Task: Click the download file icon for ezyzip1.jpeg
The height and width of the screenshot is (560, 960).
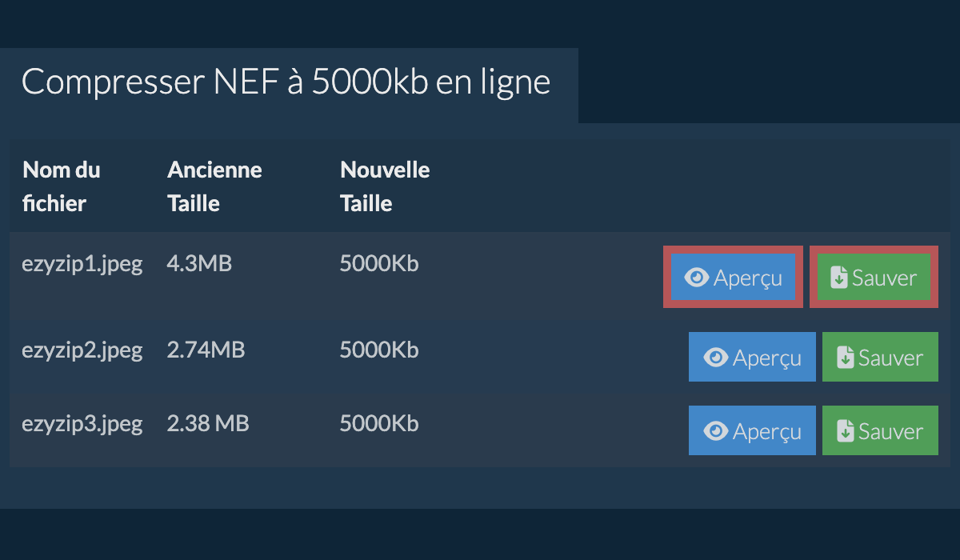Action: coord(838,278)
